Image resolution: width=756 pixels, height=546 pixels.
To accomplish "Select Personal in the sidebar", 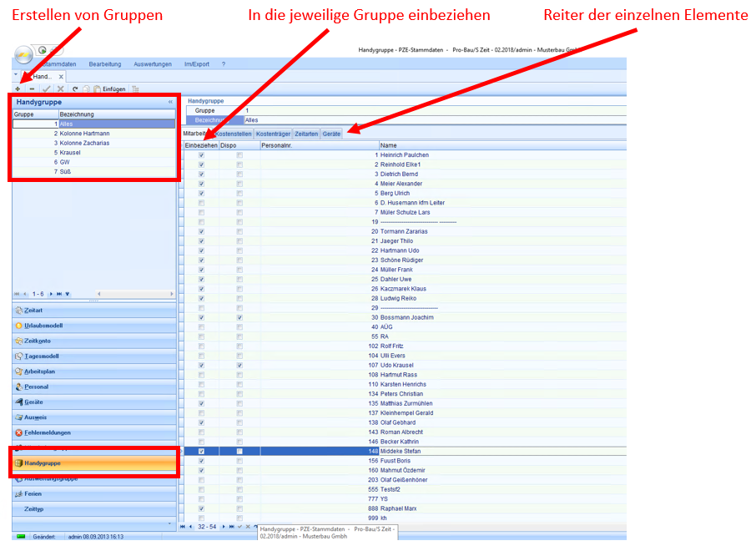I will (x=37, y=387).
